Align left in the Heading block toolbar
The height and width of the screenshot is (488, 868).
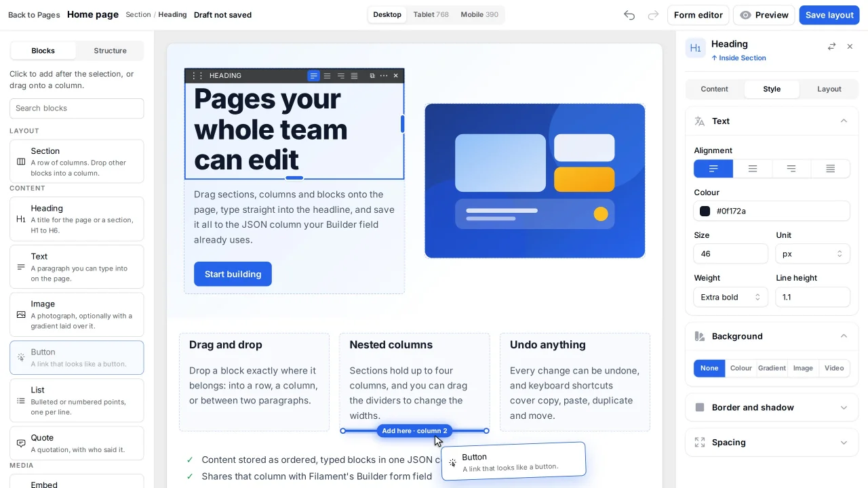pos(313,76)
